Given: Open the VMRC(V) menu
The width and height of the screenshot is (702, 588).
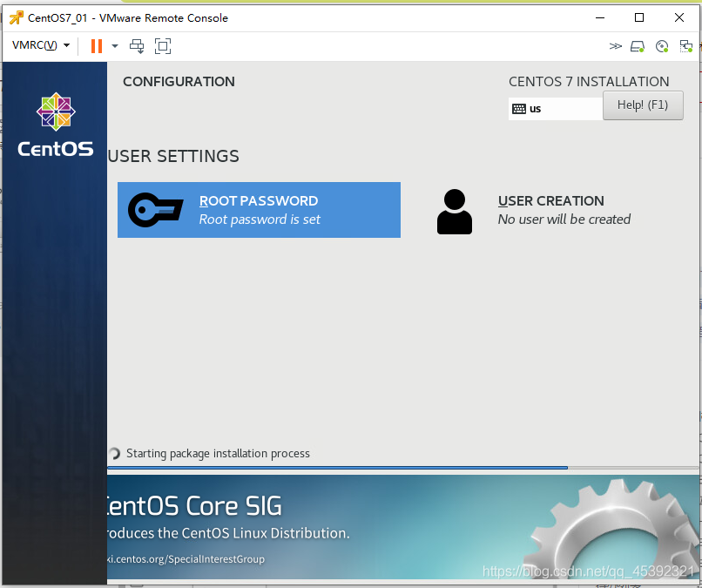Looking at the screenshot, I should (41, 45).
